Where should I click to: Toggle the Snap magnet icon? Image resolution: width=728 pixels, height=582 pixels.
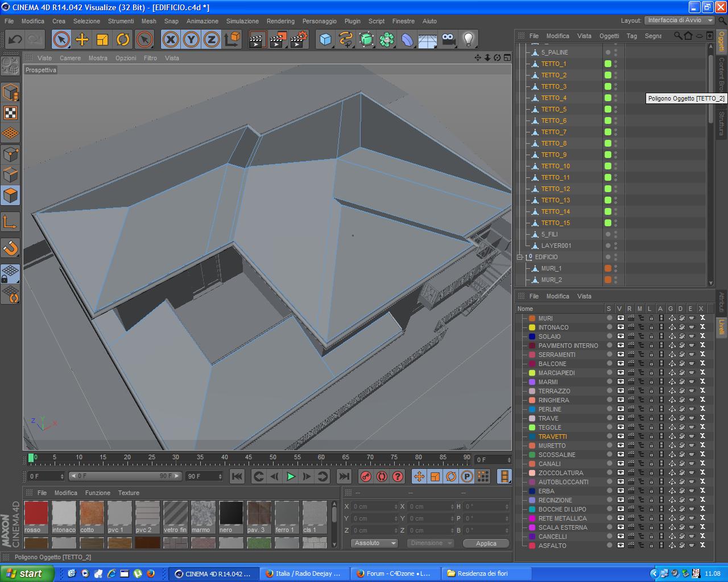click(10, 248)
